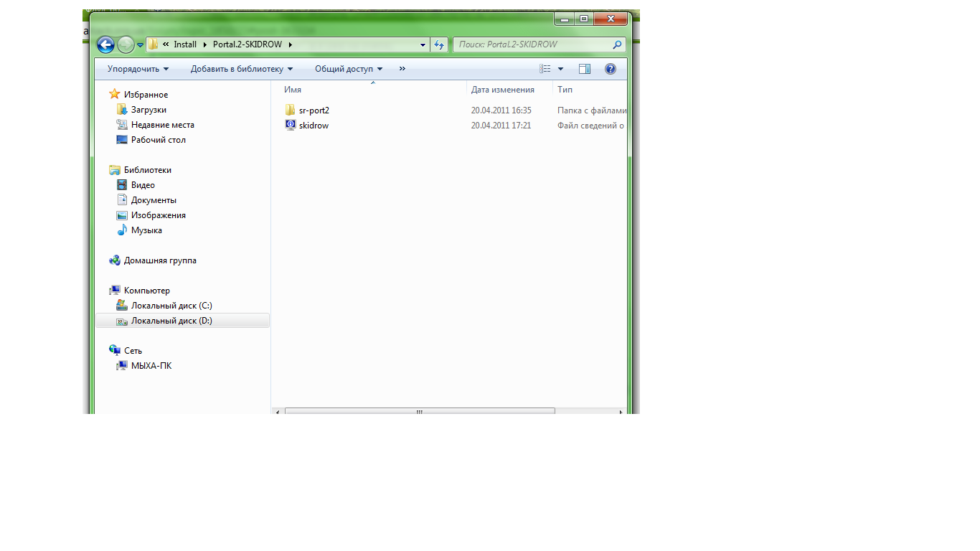The width and height of the screenshot is (980, 551).
Task: Open the Общий доступ menu
Action: pyautogui.click(x=349, y=69)
